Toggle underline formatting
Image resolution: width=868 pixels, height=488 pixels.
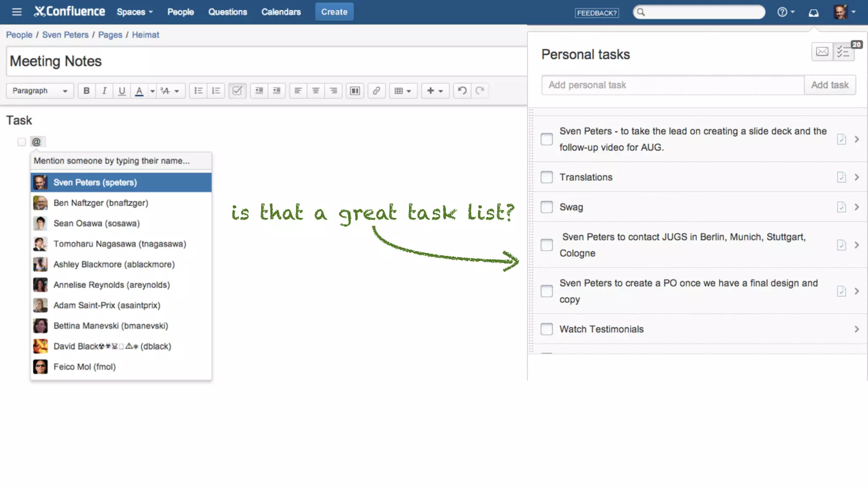point(122,91)
